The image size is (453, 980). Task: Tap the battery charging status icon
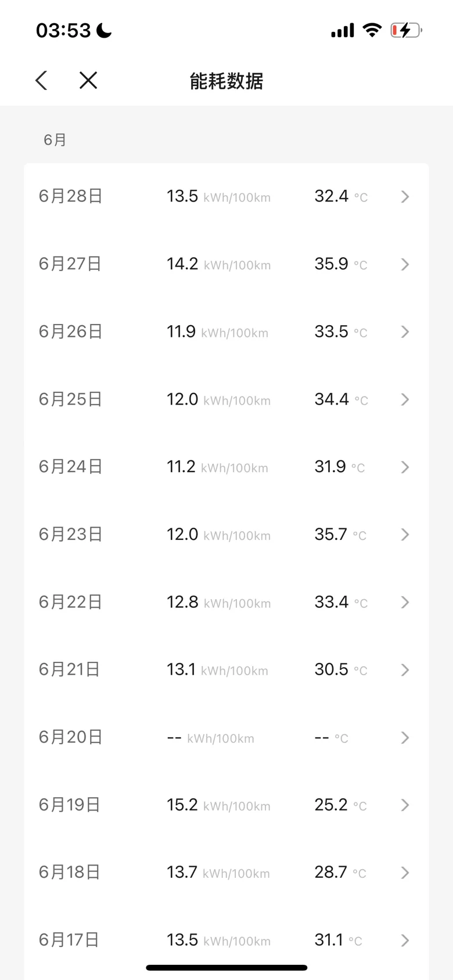(x=405, y=30)
